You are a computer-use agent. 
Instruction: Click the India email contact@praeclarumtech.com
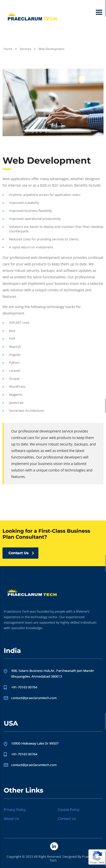click(x=34, y=698)
